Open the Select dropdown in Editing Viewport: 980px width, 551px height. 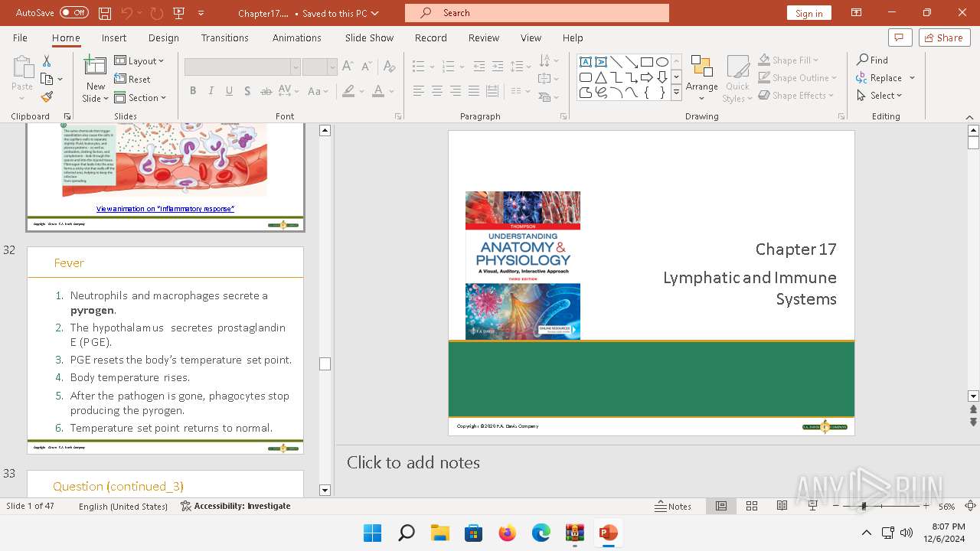point(880,95)
